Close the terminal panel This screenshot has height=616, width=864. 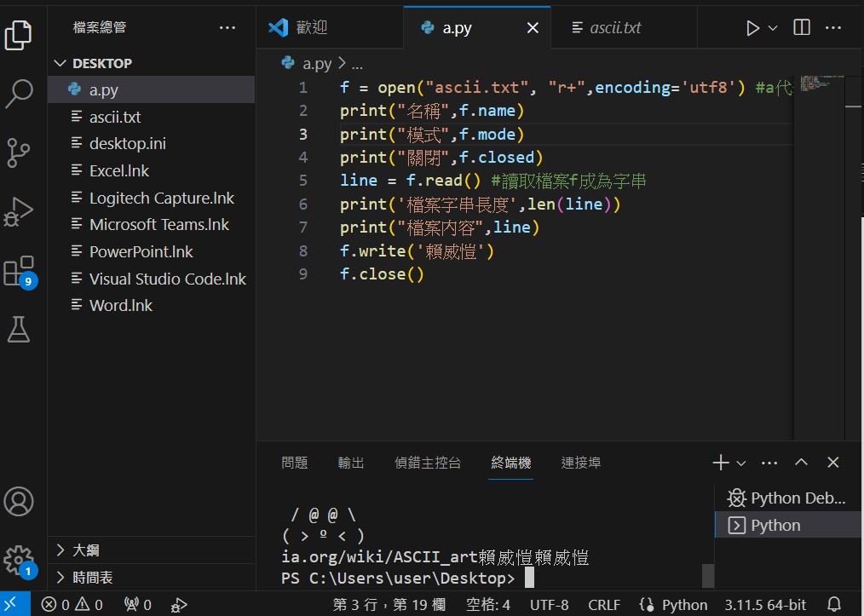coord(832,463)
